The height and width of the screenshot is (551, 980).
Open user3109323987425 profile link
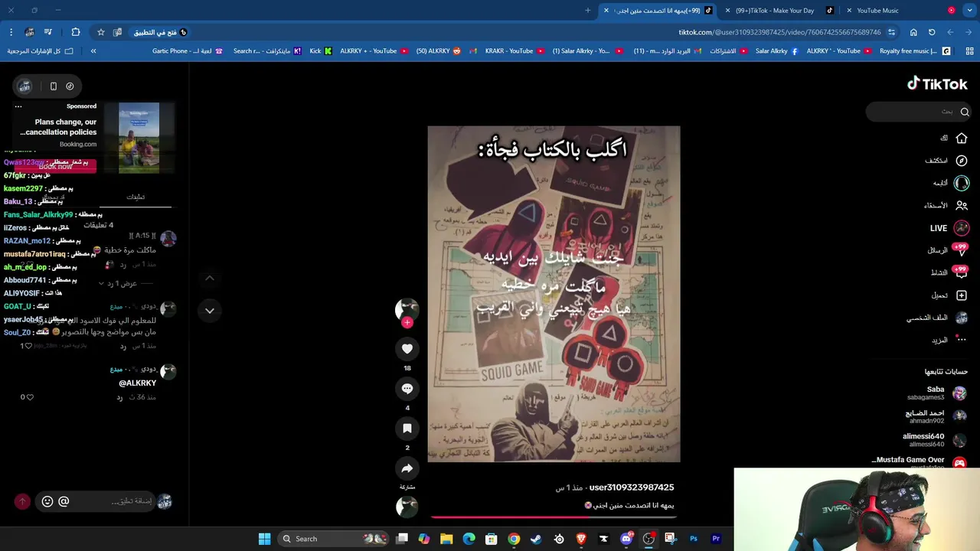click(632, 487)
